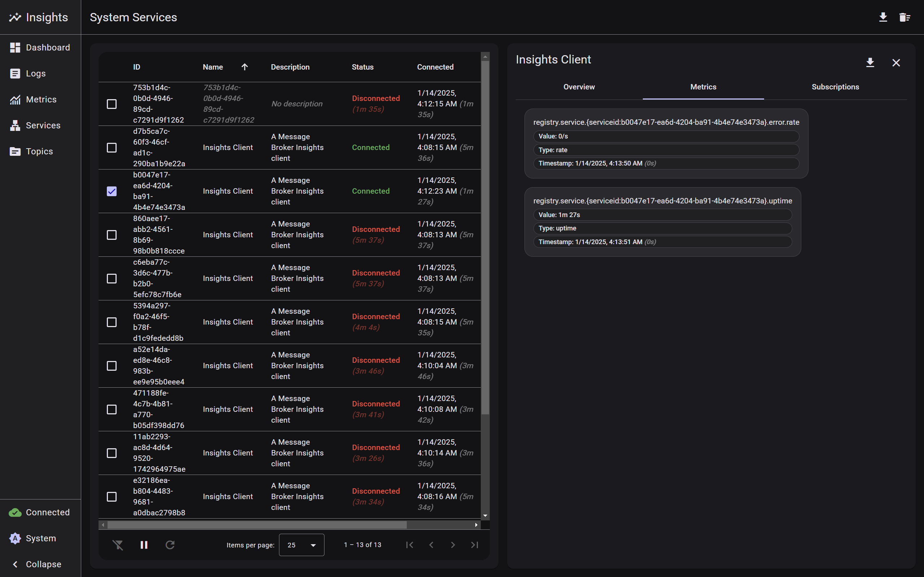Viewport: 924px width, 577px height.
Task: Uncheck the selected b0047e17 service row
Action: tap(112, 191)
